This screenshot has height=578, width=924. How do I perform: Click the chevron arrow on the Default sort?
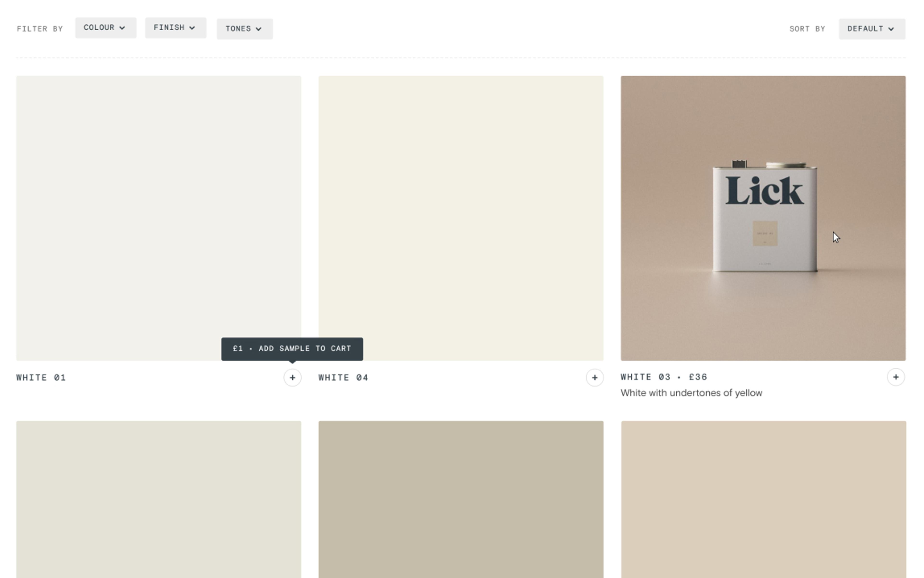(891, 29)
